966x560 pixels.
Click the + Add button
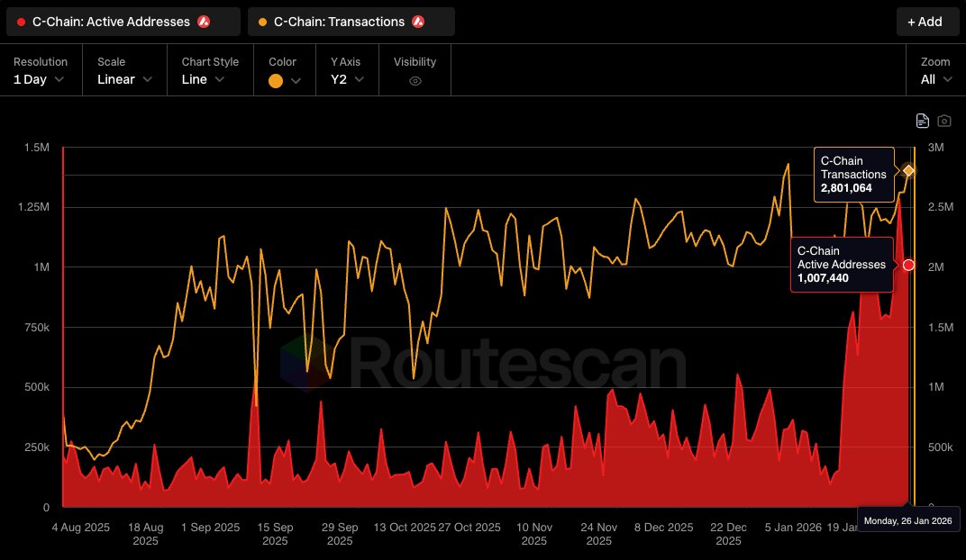pyautogui.click(x=927, y=21)
